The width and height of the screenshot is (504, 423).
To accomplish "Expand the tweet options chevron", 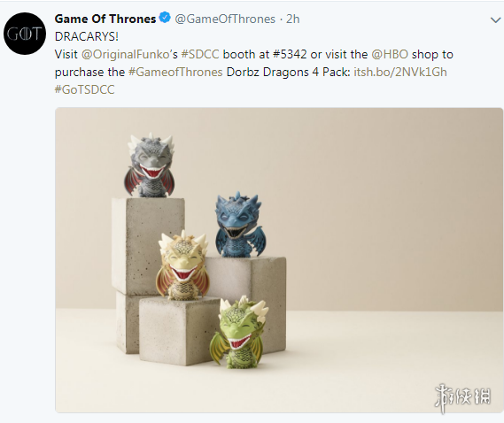I will click(x=496, y=20).
